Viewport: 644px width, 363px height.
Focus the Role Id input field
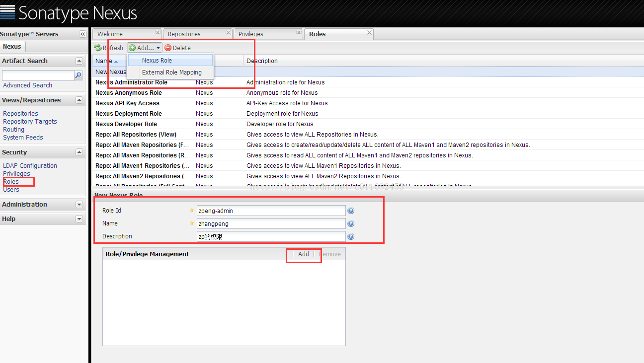coord(271,211)
